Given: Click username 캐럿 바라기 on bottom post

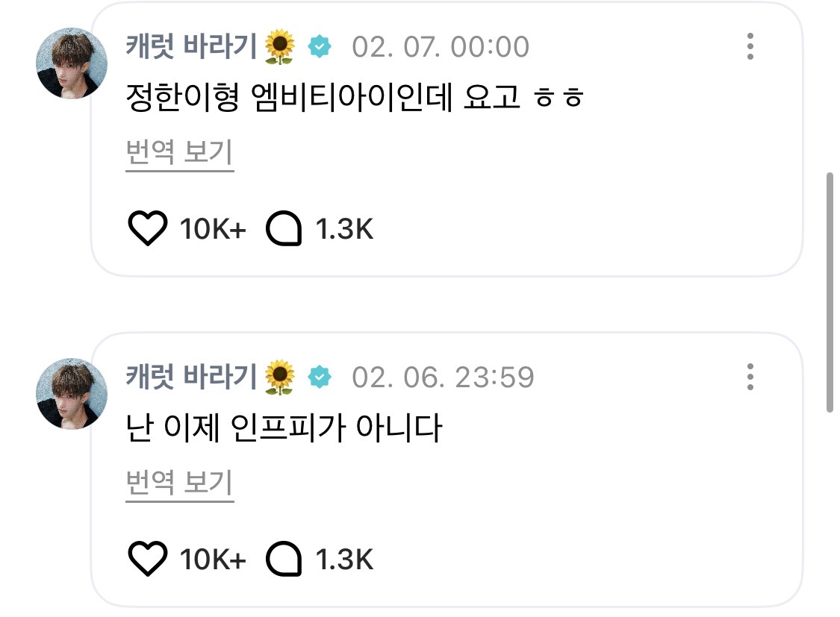Looking at the screenshot, I should click(x=192, y=377).
